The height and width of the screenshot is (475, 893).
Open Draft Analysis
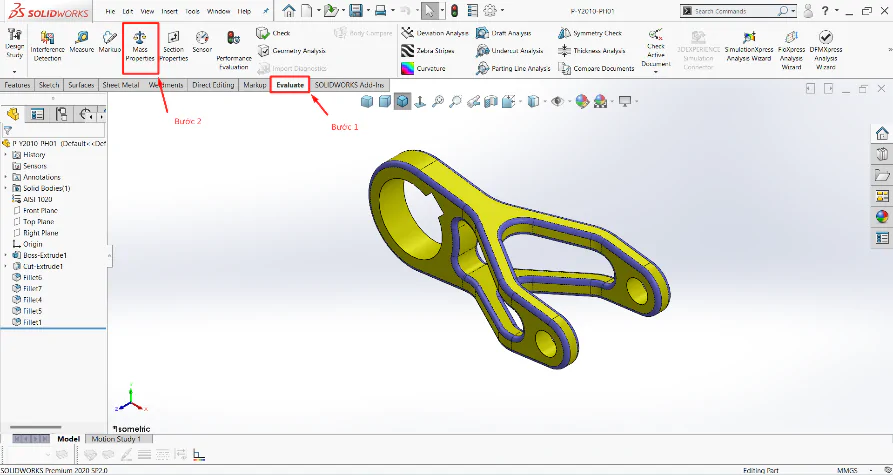point(503,33)
